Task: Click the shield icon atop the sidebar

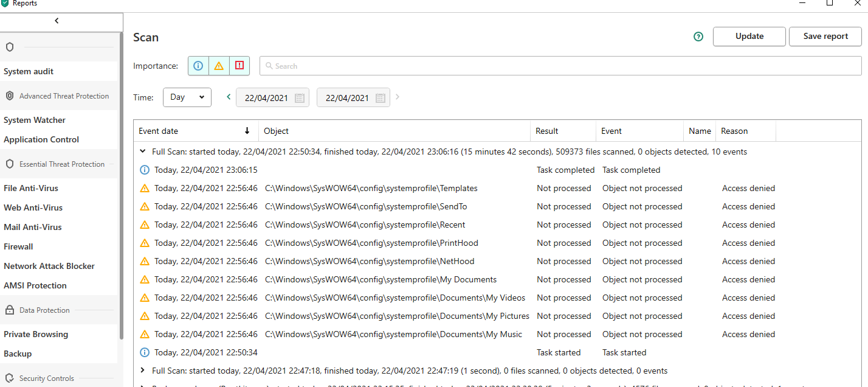Action: tap(10, 47)
